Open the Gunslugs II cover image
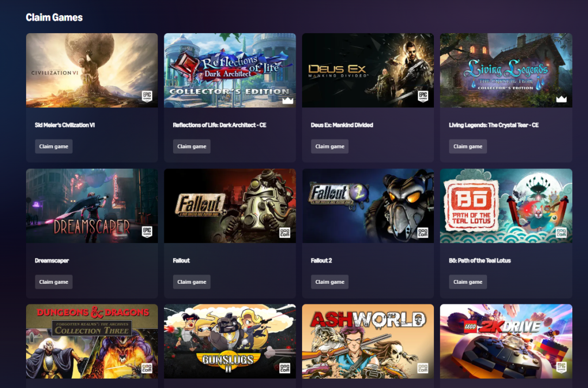The height and width of the screenshot is (388, 588). [230, 341]
